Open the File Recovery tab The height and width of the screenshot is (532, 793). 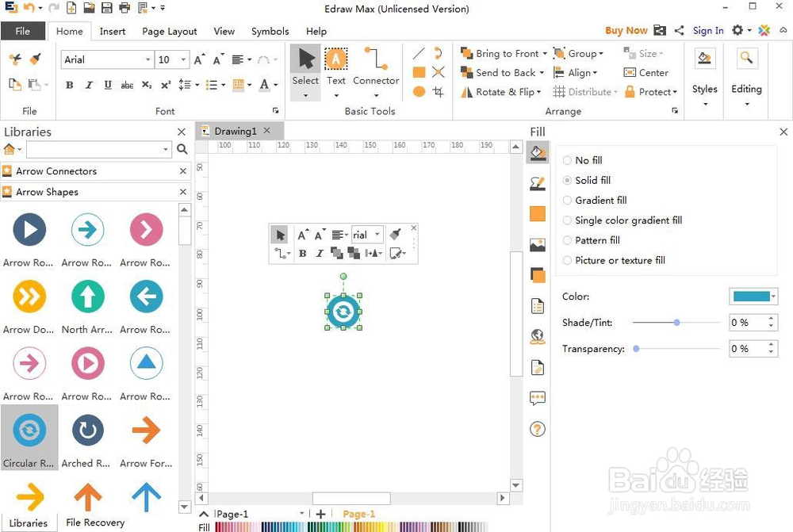(x=95, y=522)
